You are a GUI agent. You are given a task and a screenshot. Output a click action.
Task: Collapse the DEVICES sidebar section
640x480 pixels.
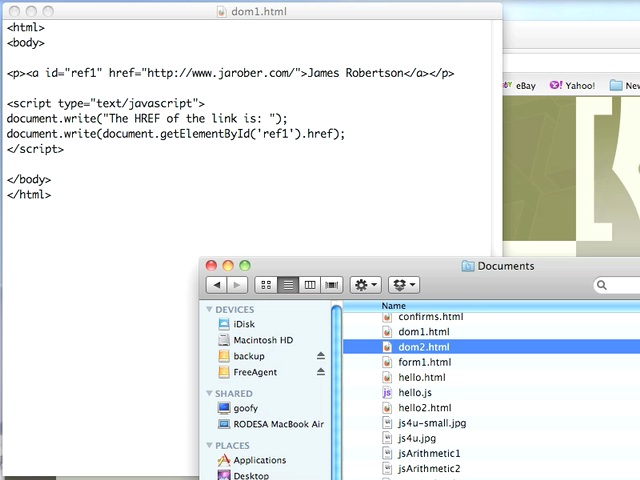(209, 309)
